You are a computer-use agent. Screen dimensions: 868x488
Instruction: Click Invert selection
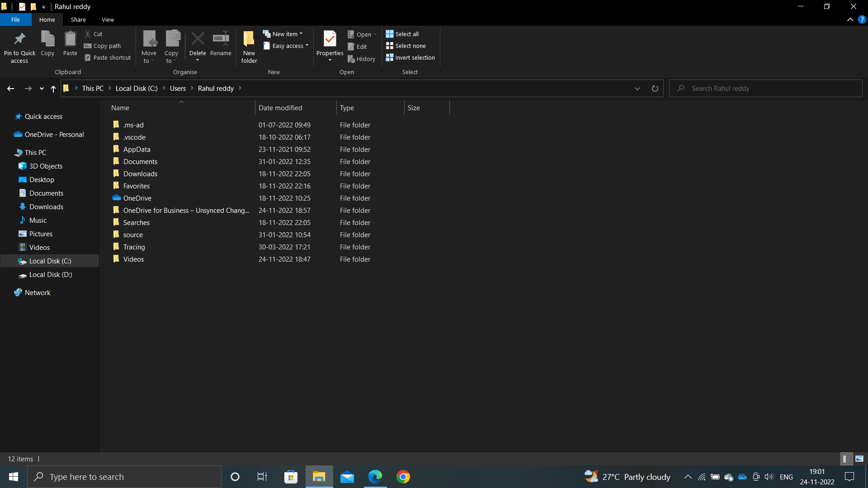(x=410, y=57)
